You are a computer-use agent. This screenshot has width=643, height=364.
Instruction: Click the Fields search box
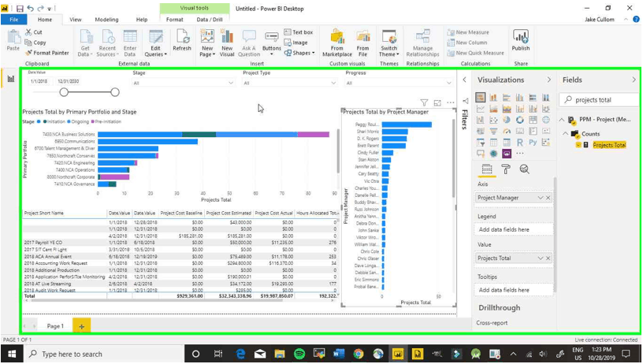[599, 99]
